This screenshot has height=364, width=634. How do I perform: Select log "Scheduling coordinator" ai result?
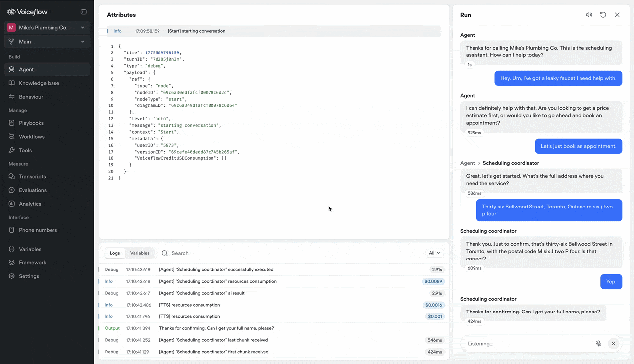point(273,293)
